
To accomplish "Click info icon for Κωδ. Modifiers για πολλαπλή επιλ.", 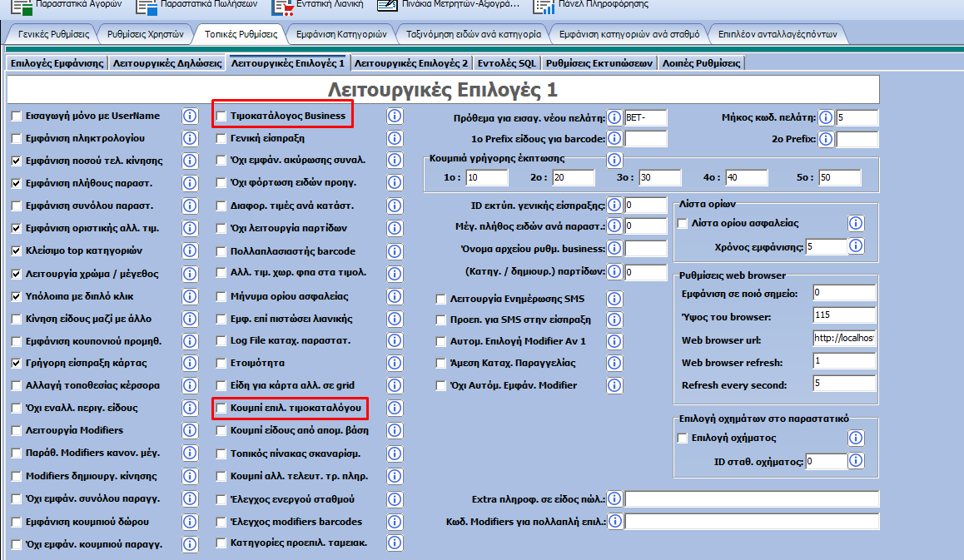I will pyautogui.click(x=614, y=521).
